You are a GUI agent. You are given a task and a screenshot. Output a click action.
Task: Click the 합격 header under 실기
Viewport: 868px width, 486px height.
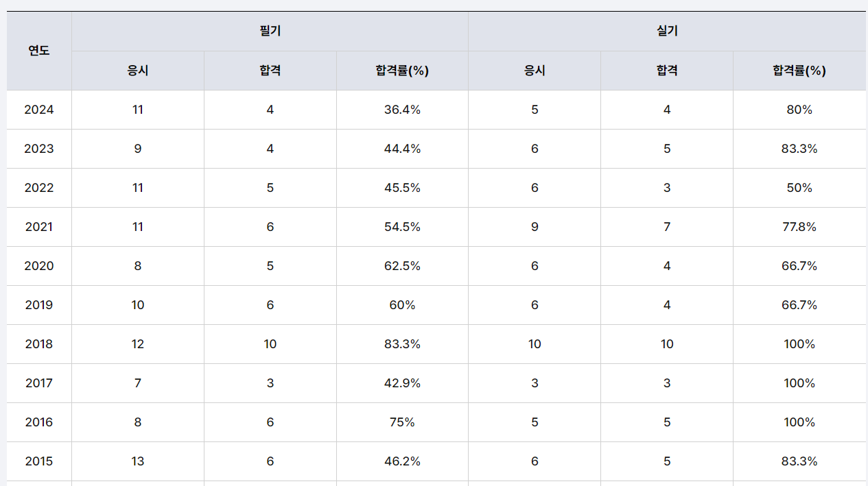point(667,71)
